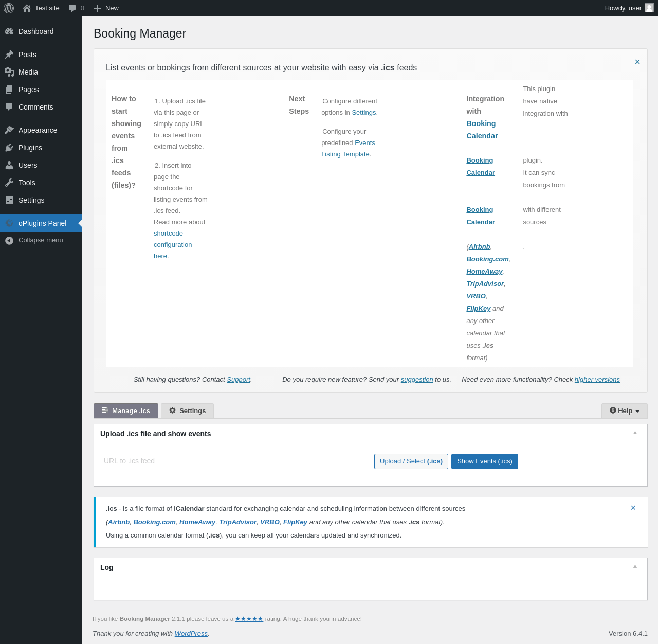Click the user avatar icon
This screenshot has width=658, height=644.
tap(649, 8)
